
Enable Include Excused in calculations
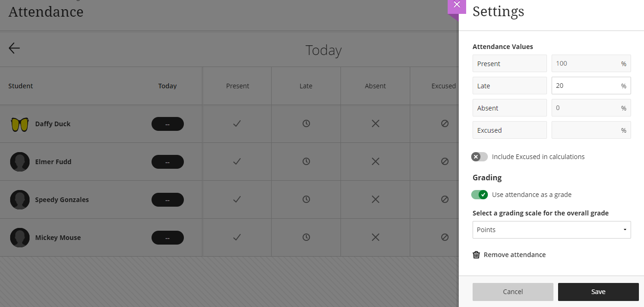[479, 157]
